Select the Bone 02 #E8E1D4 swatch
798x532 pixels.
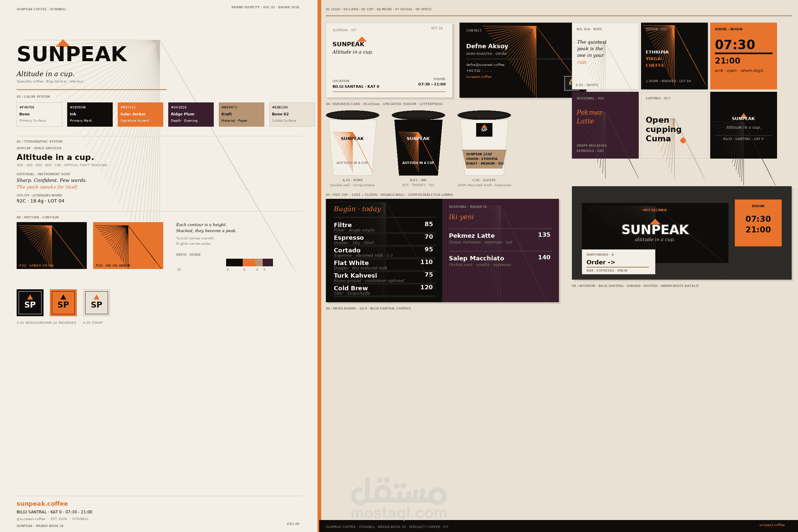(x=292, y=114)
